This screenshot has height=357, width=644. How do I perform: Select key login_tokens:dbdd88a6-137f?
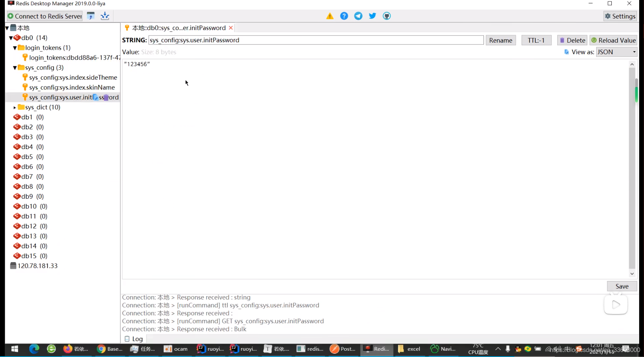71,57
